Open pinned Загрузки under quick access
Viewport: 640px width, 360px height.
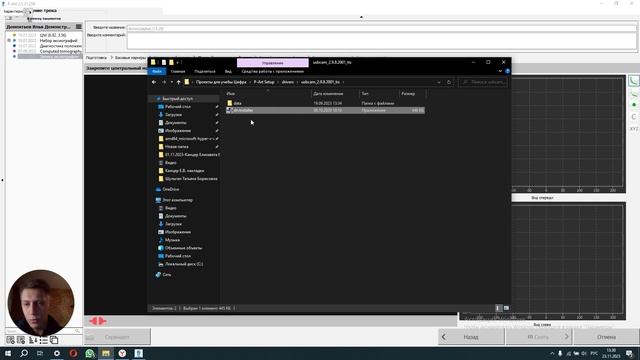click(x=173, y=115)
